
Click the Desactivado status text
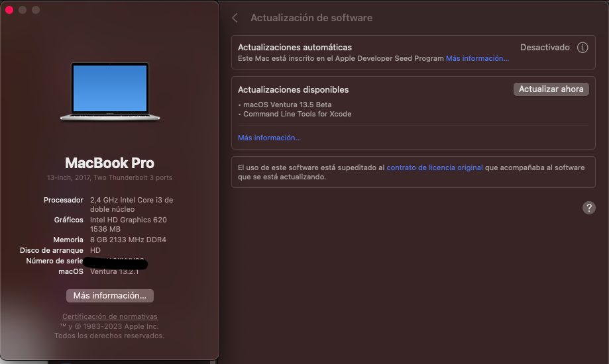pyautogui.click(x=545, y=48)
